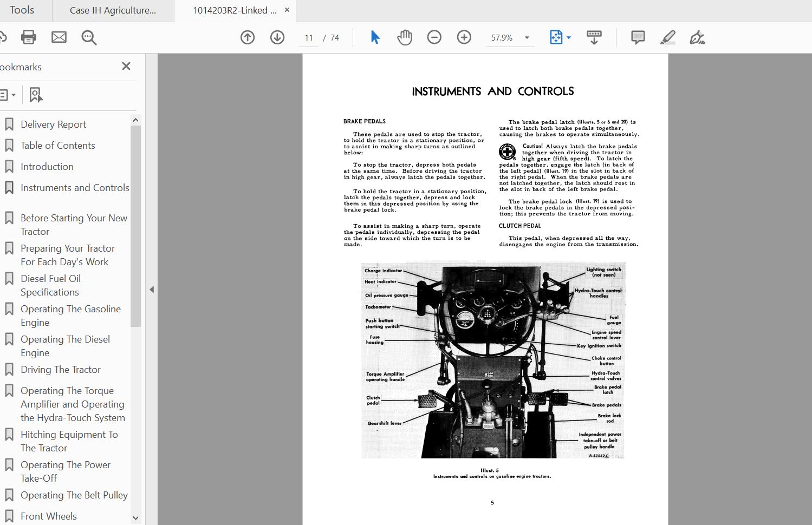The width and height of the screenshot is (812, 525).
Task: Close the Bookmarks panel
Action: tap(126, 66)
